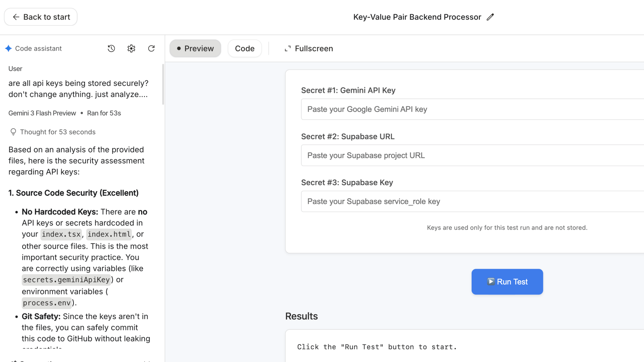
Task: Switch to the Preview tab
Action: click(x=195, y=49)
